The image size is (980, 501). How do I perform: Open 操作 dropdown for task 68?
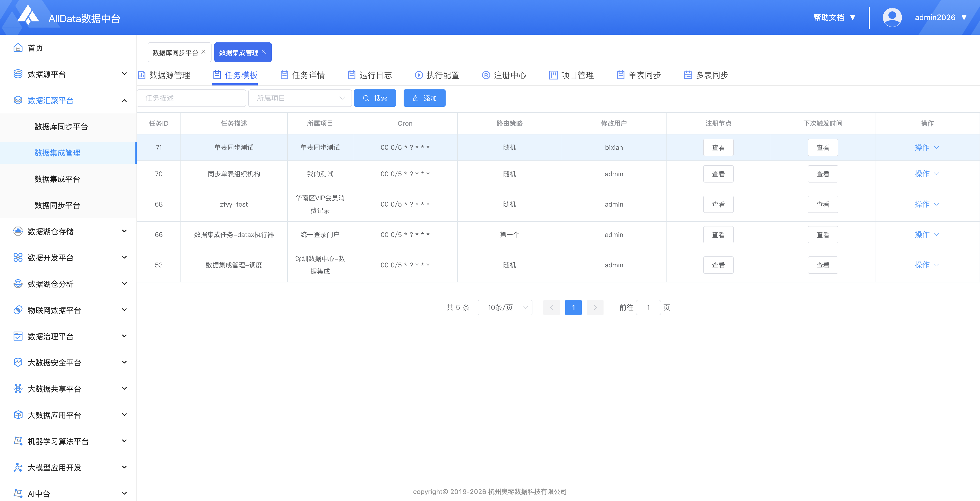(927, 205)
